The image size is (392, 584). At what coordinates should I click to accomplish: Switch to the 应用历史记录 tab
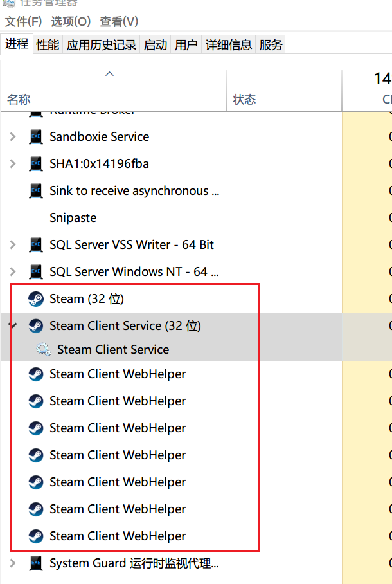click(102, 44)
